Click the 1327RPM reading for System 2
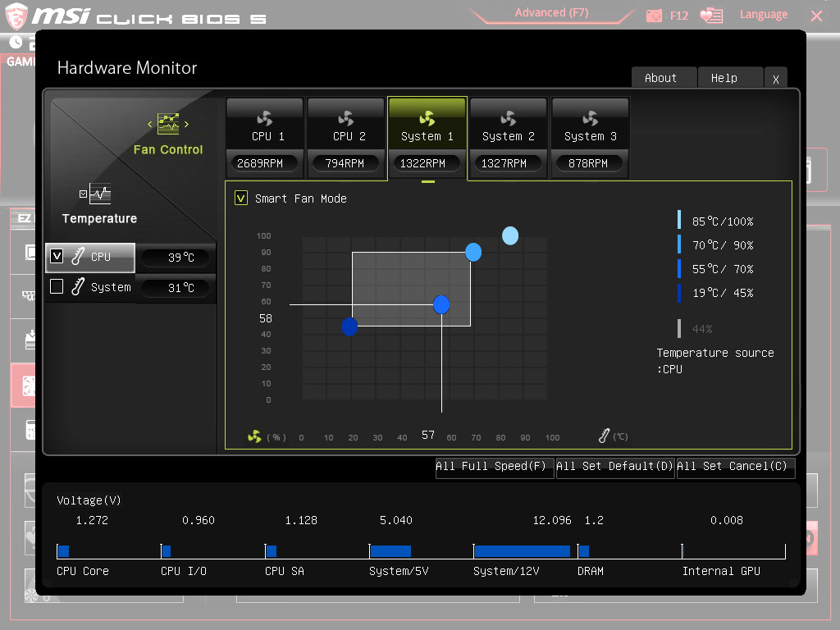Viewport: 840px width, 630px height. (x=509, y=163)
